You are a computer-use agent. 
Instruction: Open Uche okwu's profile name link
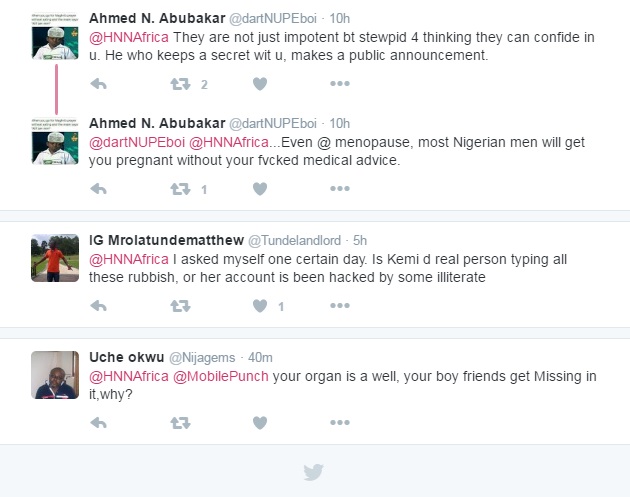(x=128, y=357)
